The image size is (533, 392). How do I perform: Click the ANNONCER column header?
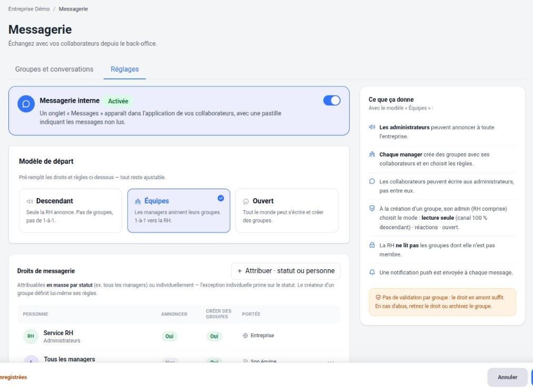pyautogui.click(x=174, y=314)
